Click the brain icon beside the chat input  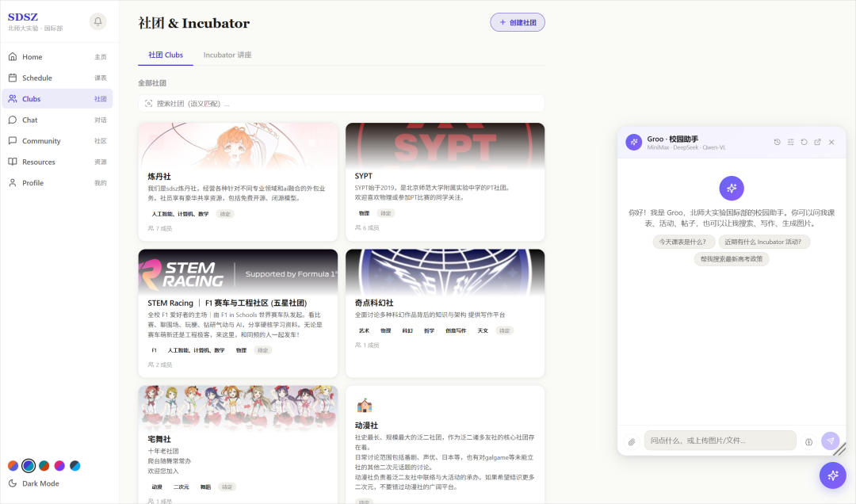pyautogui.click(x=809, y=441)
